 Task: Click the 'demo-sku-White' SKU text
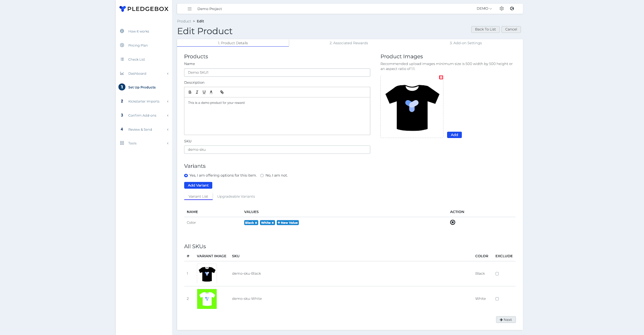pyautogui.click(x=247, y=299)
